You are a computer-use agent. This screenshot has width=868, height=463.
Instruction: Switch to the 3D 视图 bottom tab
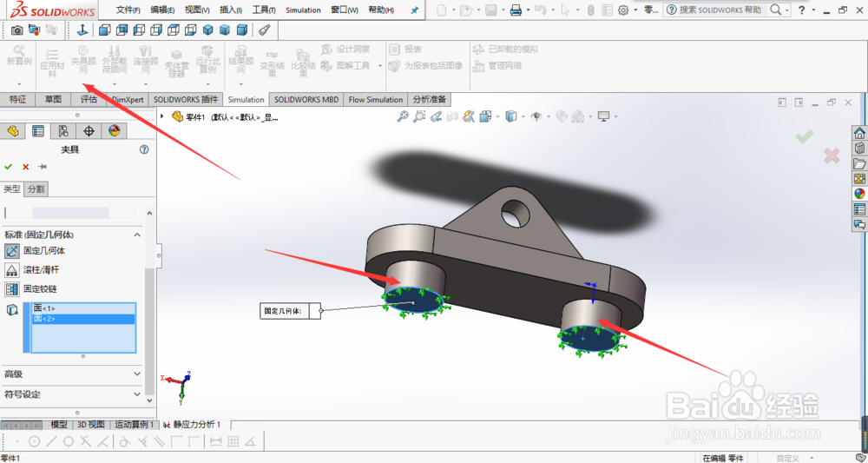[x=91, y=425]
